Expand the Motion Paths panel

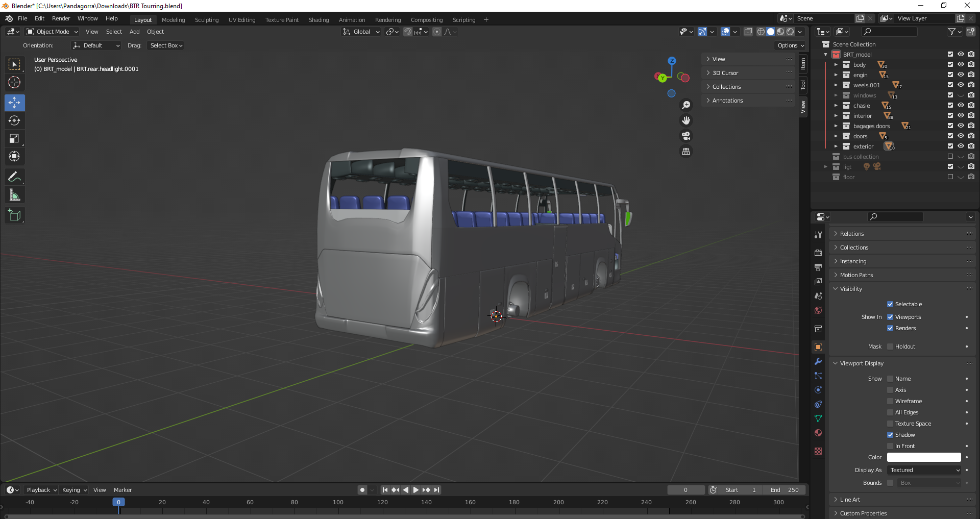(x=856, y=275)
